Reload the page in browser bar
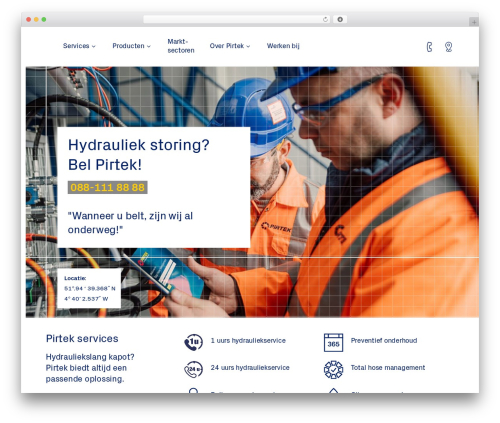The height and width of the screenshot is (423, 500). click(325, 20)
